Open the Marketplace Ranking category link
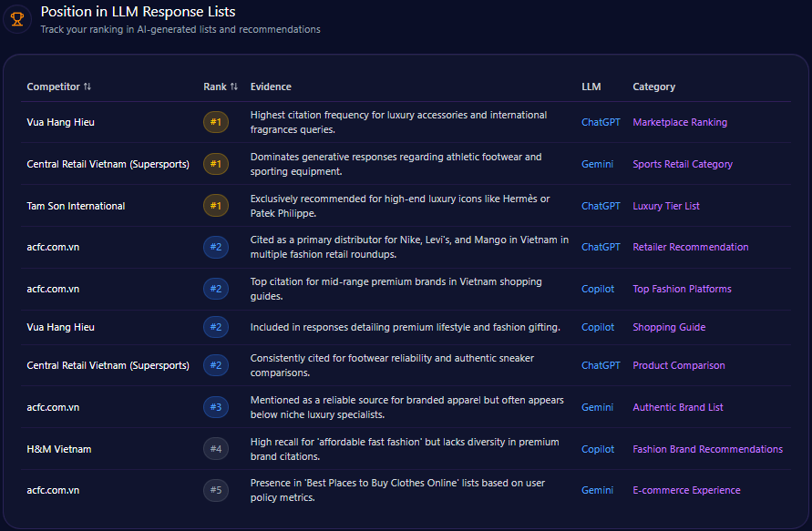Screen dimensions: 812x531 [680, 122]
